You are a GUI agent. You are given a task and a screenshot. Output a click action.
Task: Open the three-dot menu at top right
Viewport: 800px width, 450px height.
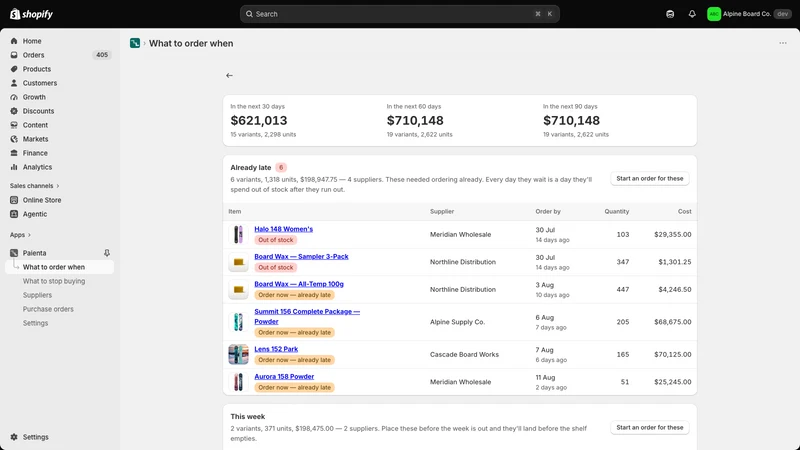(783, 43)
